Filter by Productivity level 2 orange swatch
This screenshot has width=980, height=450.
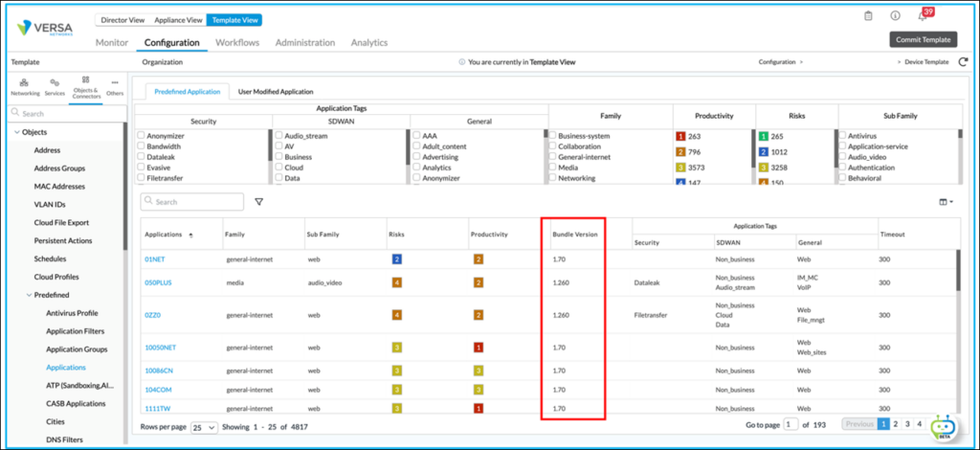pos(680,152)
